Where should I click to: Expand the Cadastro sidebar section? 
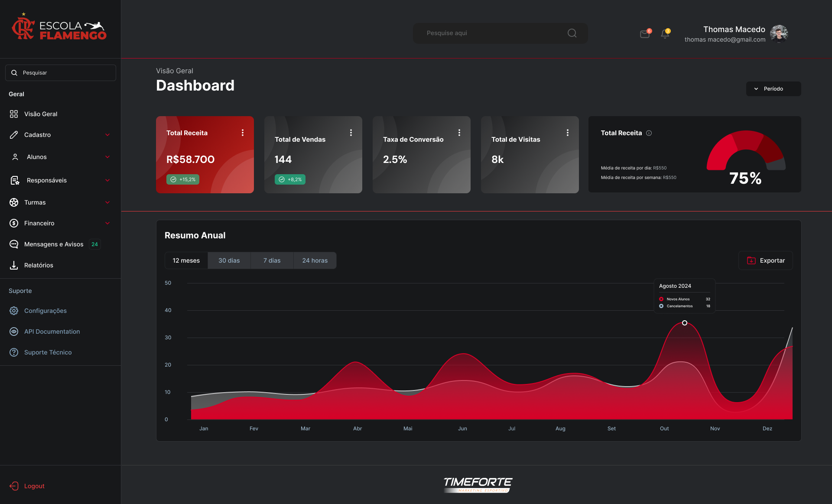[60, 135]
